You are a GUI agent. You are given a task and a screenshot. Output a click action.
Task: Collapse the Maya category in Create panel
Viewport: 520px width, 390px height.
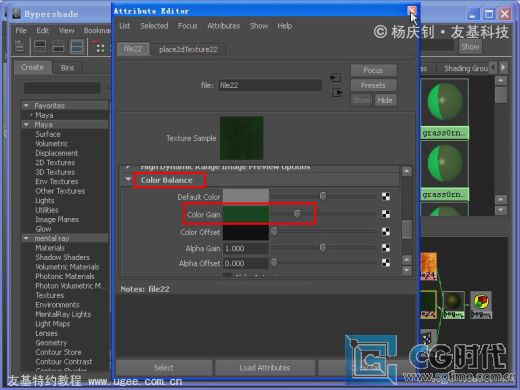pos(26,125)
